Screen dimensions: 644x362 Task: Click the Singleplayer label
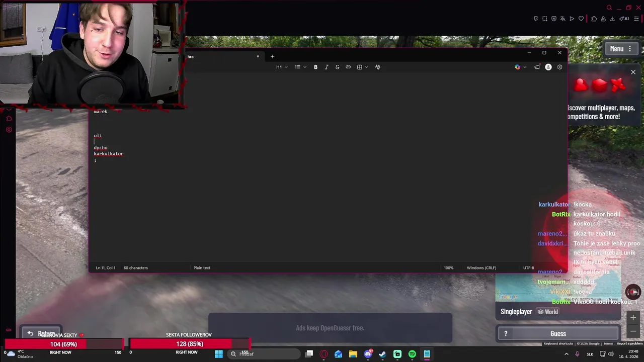point(516,312)
